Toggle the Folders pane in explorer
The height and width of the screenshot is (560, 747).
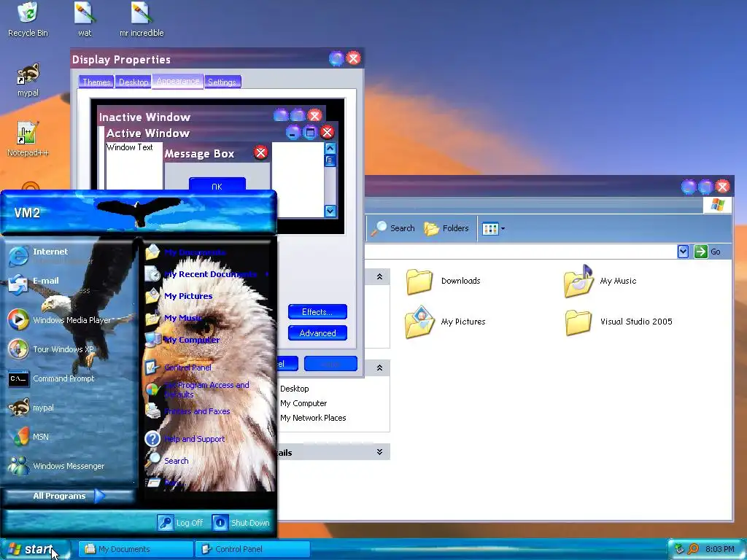coord(446,228)
